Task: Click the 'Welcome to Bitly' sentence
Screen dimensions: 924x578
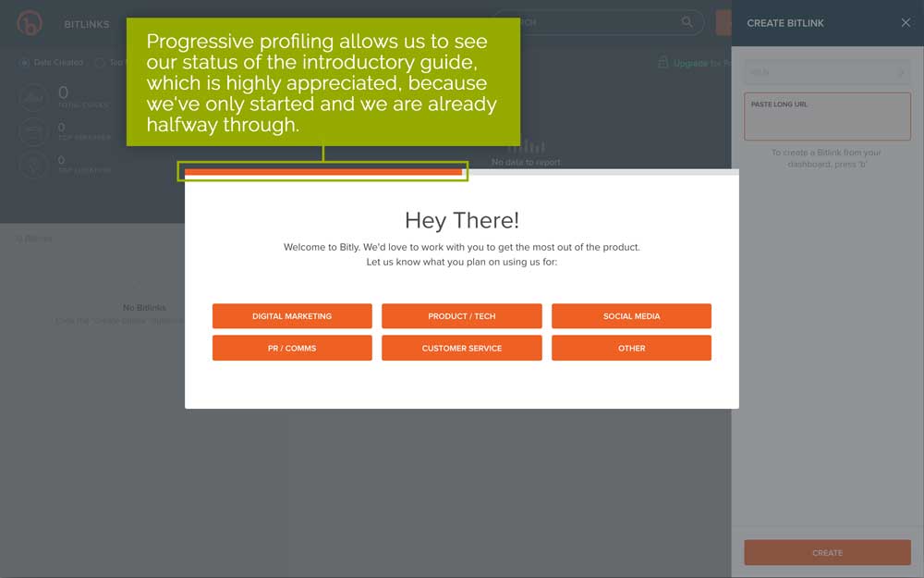Action: point(461,247)
